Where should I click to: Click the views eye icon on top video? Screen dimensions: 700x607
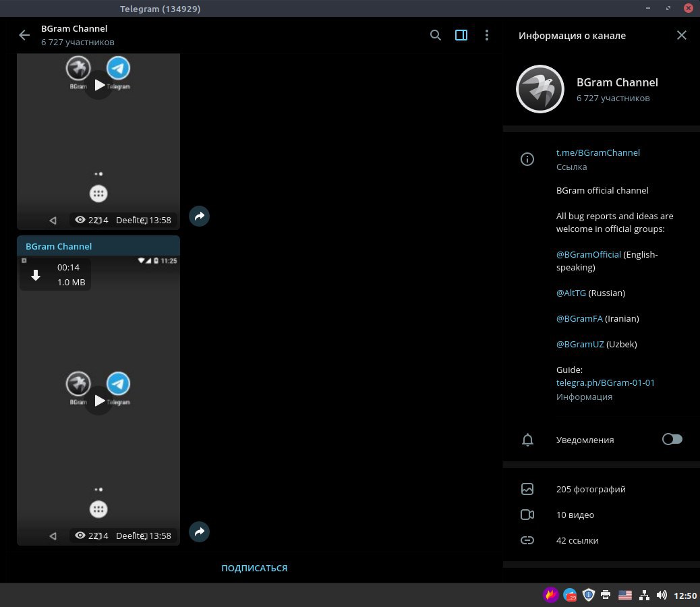[80, 220]
